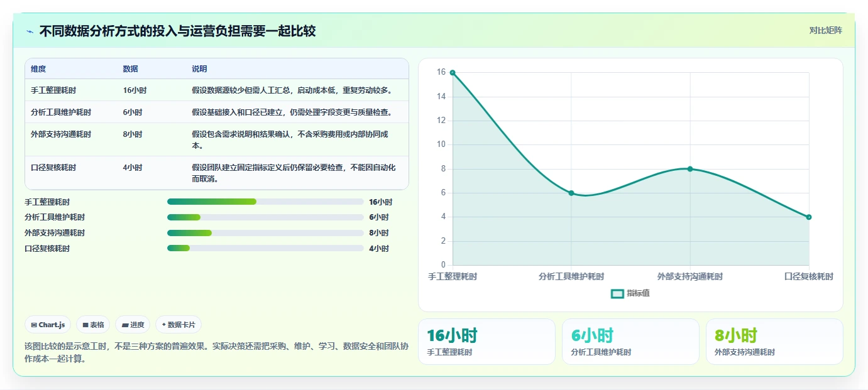Click the y-axis label 0

point(443,265)
